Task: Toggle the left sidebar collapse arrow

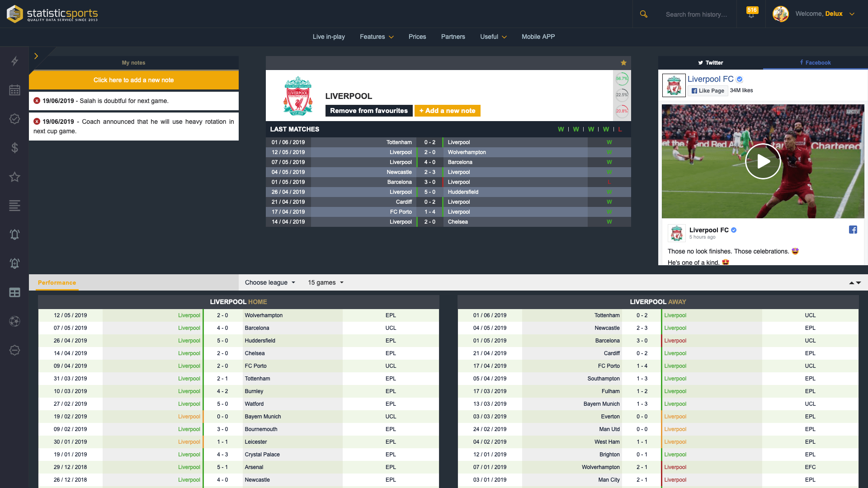Action: click(36, 56)
